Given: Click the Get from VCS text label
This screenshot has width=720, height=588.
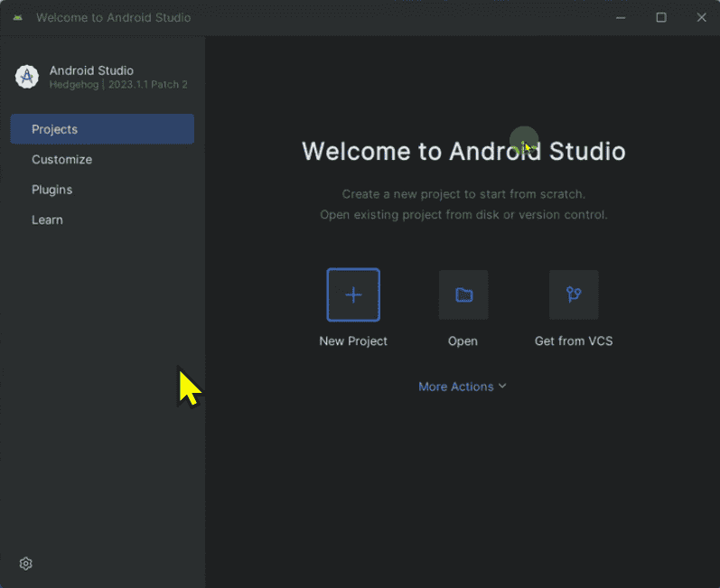Looking at the screenshot, I should click(x=574, y=341).
